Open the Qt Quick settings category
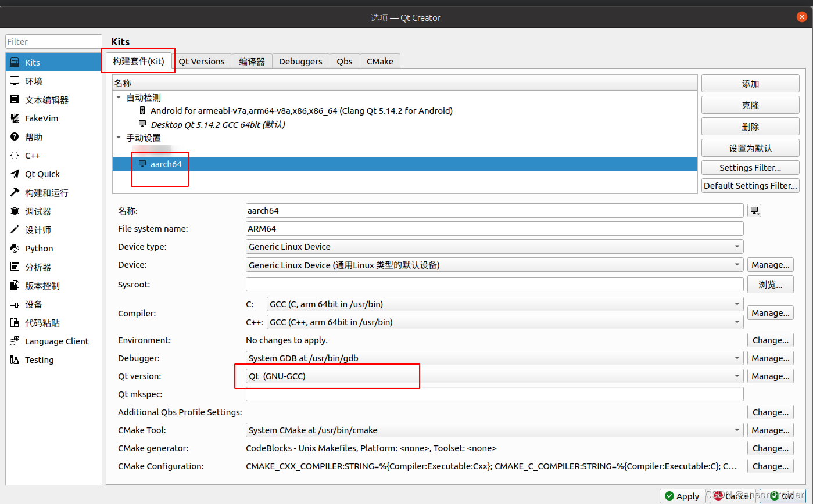 (x=53, y=174)
